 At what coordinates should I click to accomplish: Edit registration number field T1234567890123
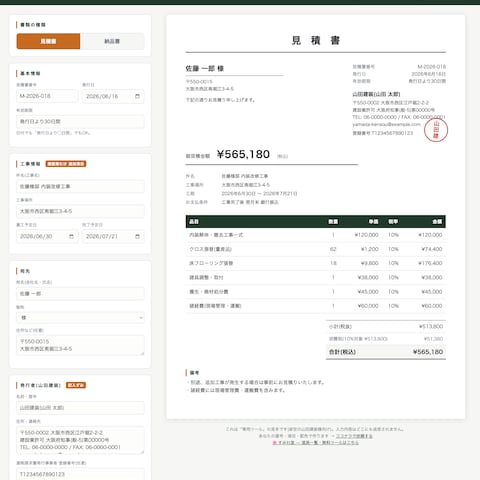[x=80, y=474]
